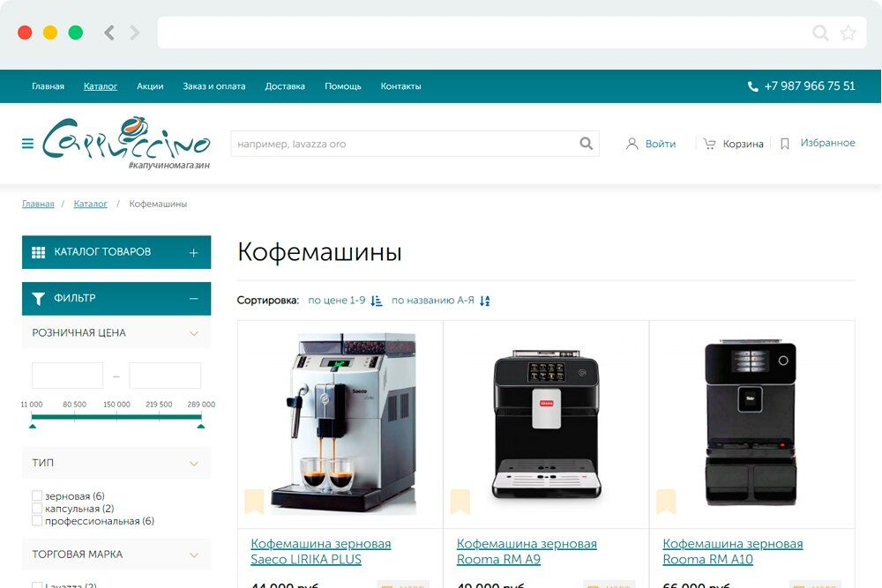The image size is (882, 588).
Task: Click the Rooma RM A10 product image
Action: pos(751,422)
